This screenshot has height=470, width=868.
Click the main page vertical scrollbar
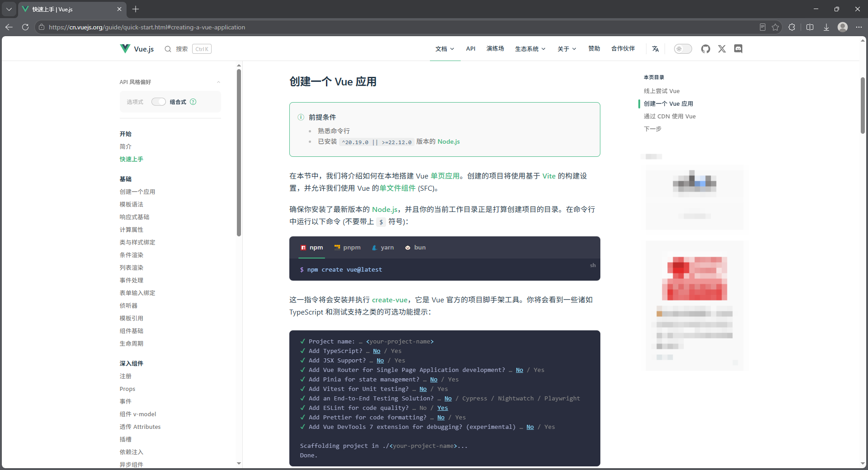[863, 106]
